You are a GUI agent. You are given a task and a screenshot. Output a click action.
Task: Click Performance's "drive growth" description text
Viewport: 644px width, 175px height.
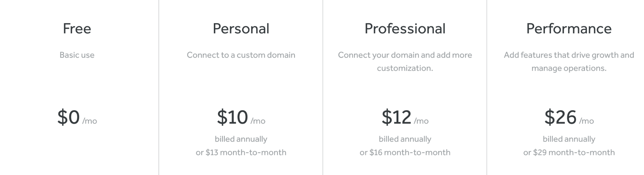[x=569, y=62]
